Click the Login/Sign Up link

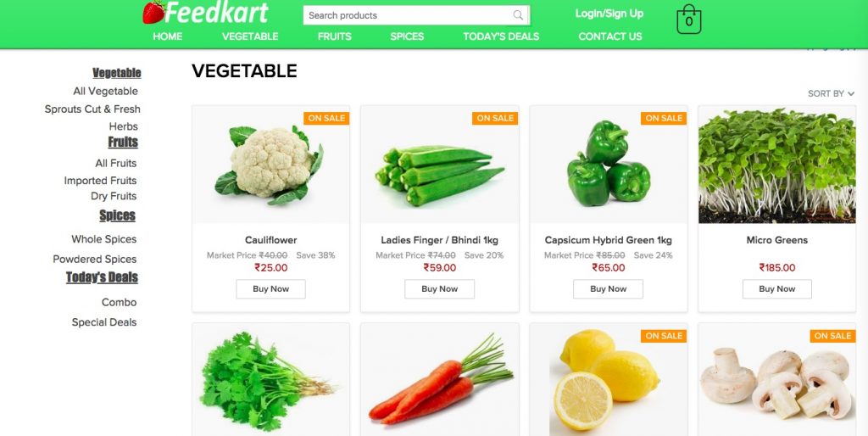pos(609,14)
